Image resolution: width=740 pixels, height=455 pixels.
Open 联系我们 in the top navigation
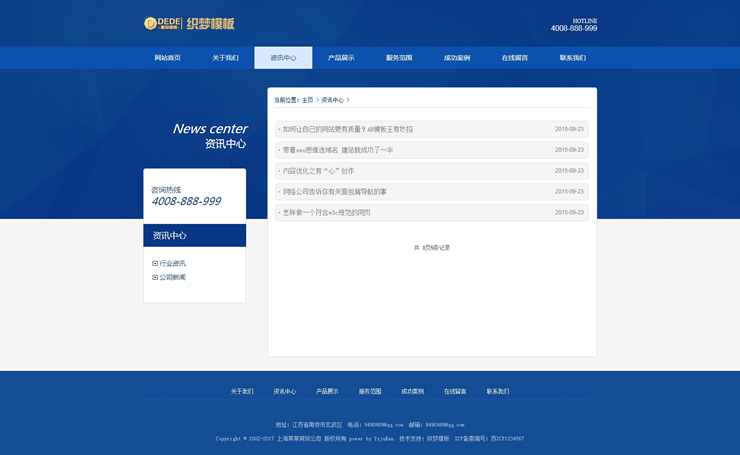(573, 58)
